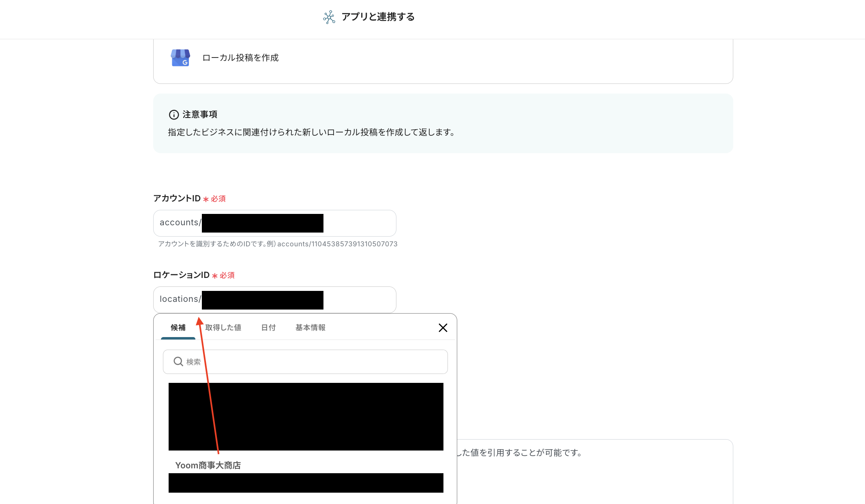Click the magnifier icon in the search box
The width and height of the screenshot is (865, 504).
pyautogui.click(x=178, y=361)
